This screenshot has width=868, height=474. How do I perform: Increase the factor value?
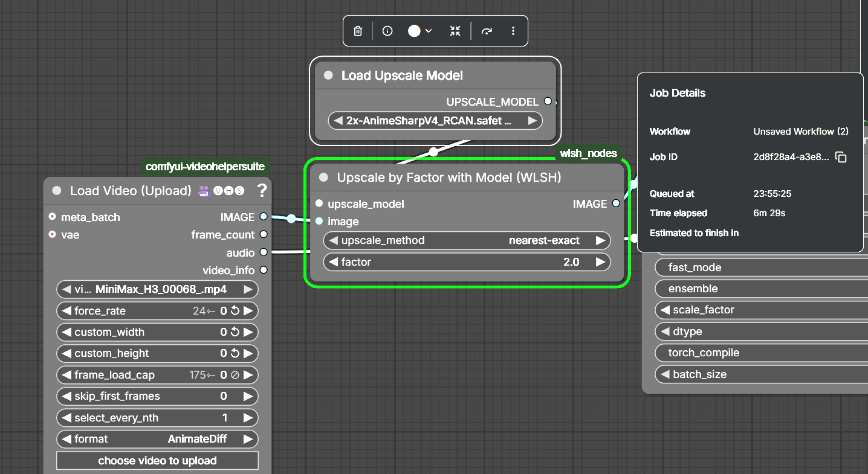(600, 262)
